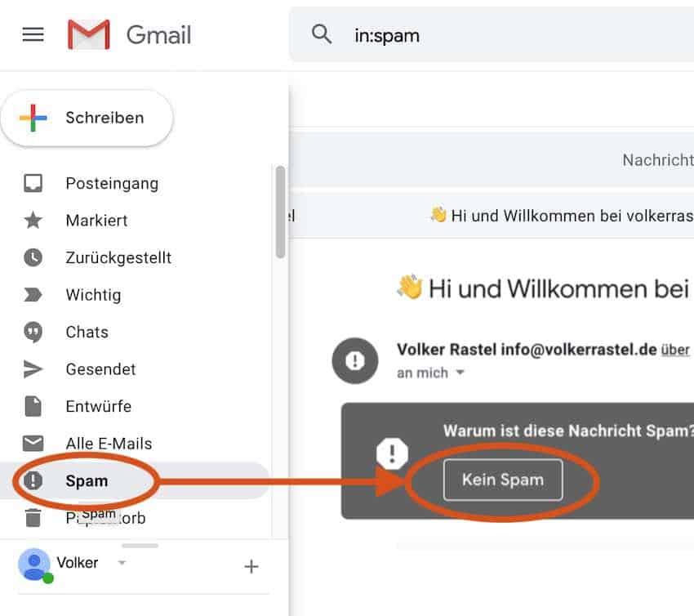694x616 pixels.
Task: Open the Markiert folder
Action: [96, 221]
